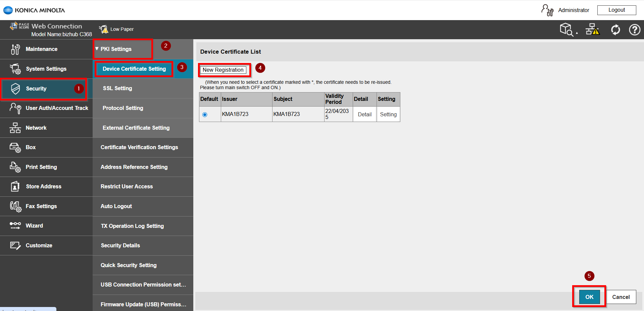Log out using the Logout button
644x311 pixels.
click(616, 10)
